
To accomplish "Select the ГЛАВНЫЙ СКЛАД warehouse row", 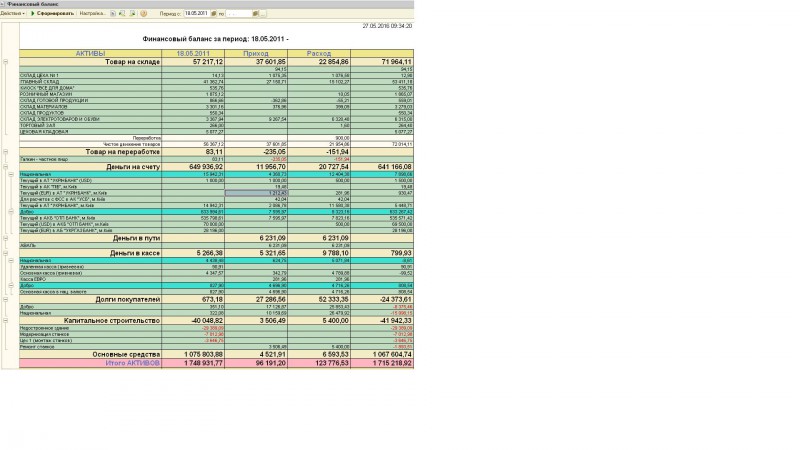I will 216,82.
